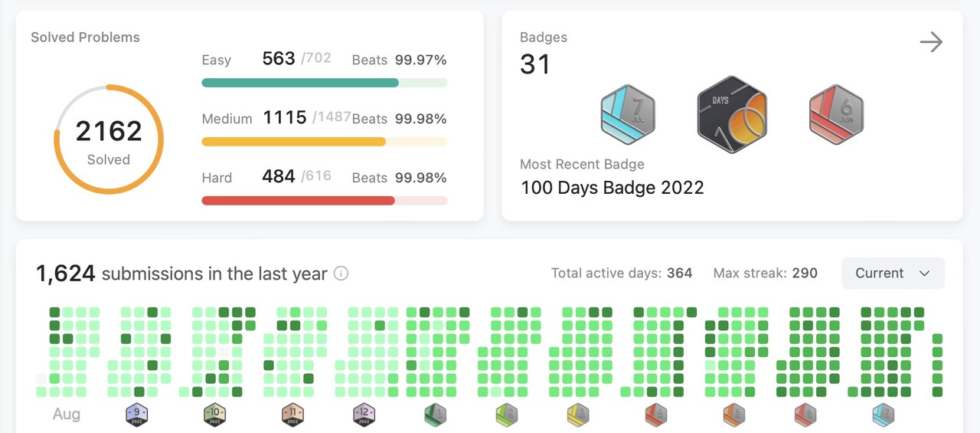Click the November 2022 monthly badge
Screen dimensions: 980x433
(292, 415)
